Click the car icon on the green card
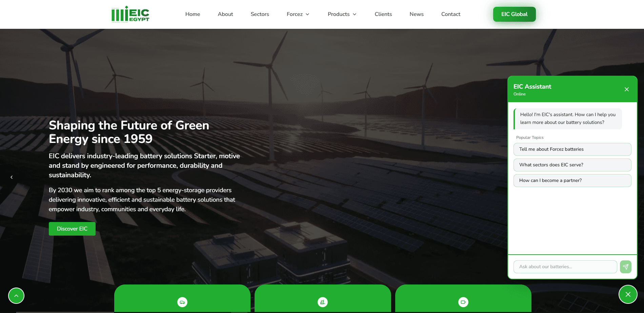Screen dimensions: 644x313 [x=182, y=302]
